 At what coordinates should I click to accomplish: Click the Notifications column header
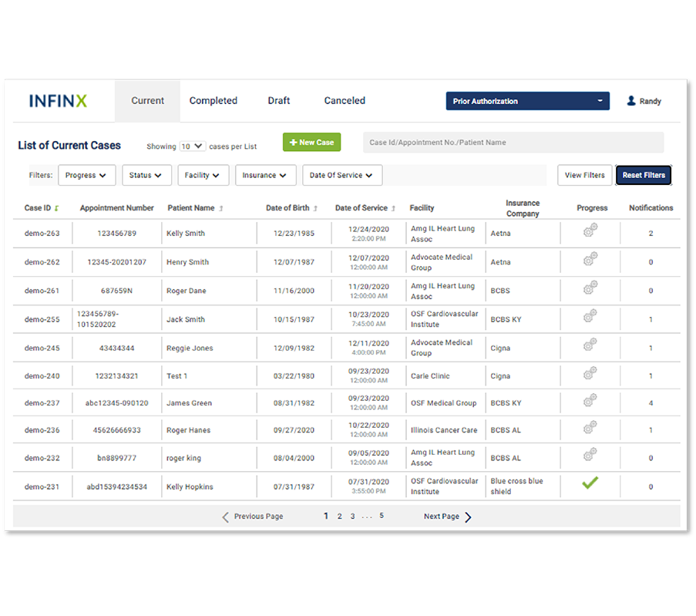(651, 208)
